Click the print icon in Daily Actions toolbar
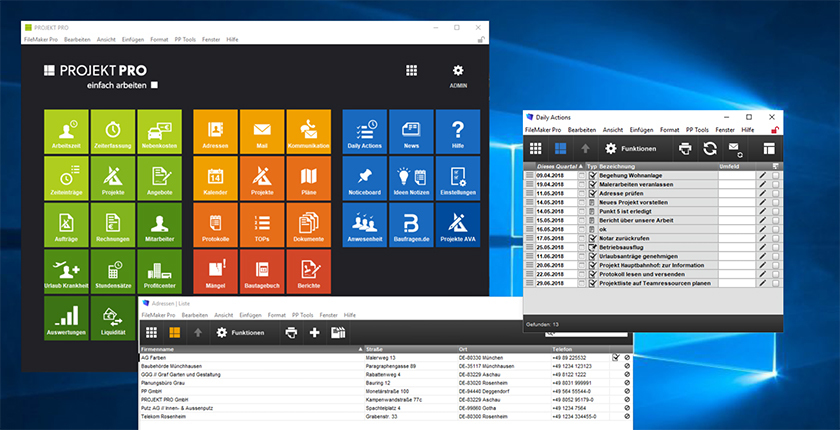The height and width of the screenshot is (430, 840). [x=685, y=148]
